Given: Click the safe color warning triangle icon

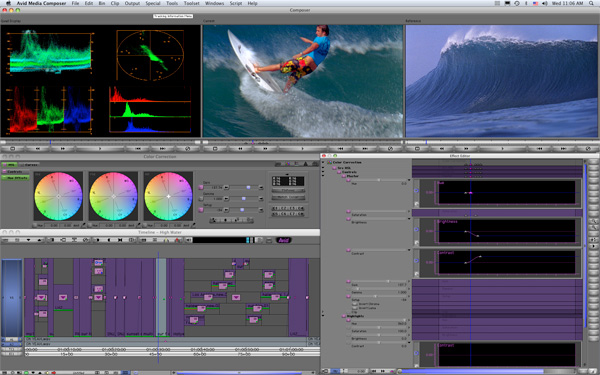Looking at the screenshot, I should click(x=305, y=164).
